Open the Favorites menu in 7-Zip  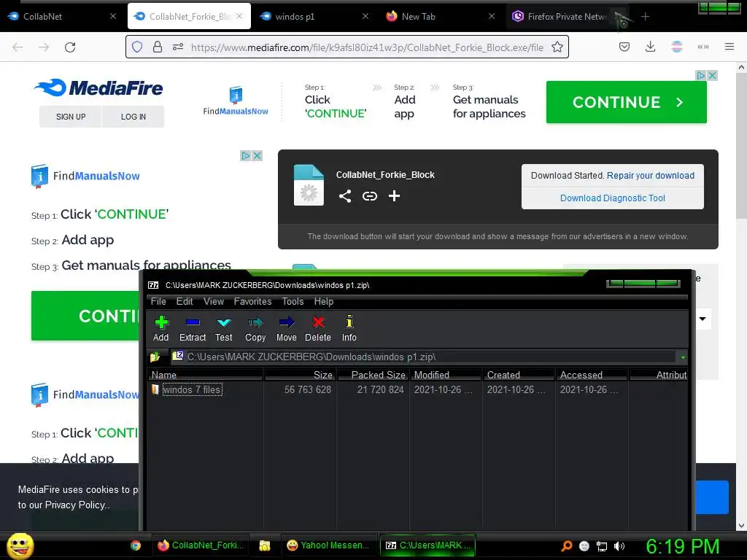pos(252,301)
